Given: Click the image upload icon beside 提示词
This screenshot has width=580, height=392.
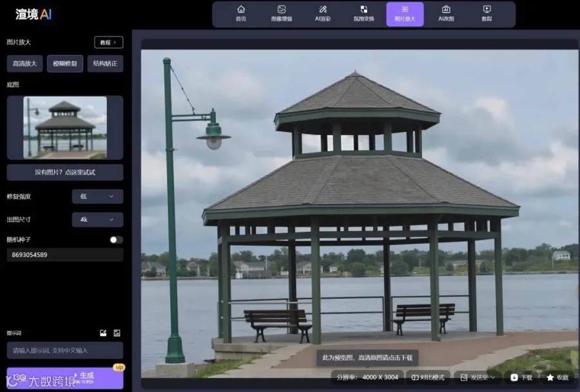Looking at the screenshot, I should pyautogui.click(x=103, y=333).
